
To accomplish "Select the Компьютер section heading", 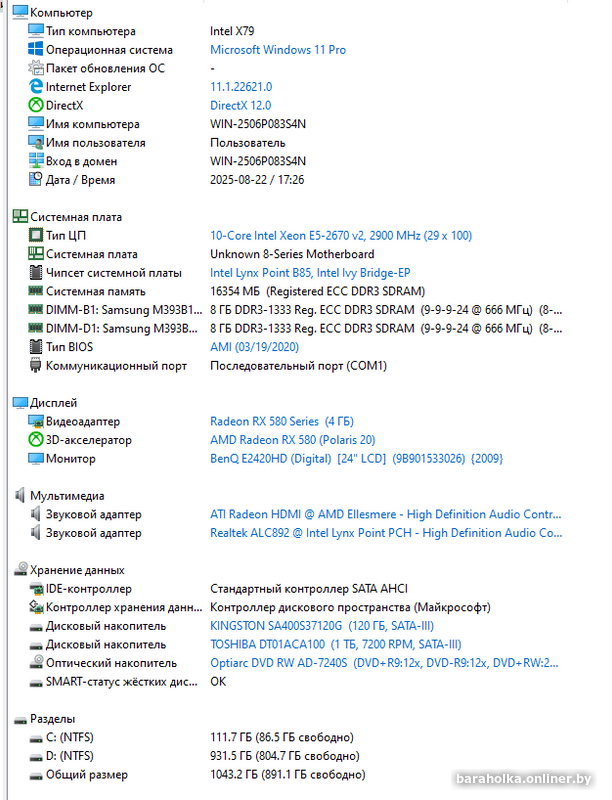I will click(x=61, y=12).
